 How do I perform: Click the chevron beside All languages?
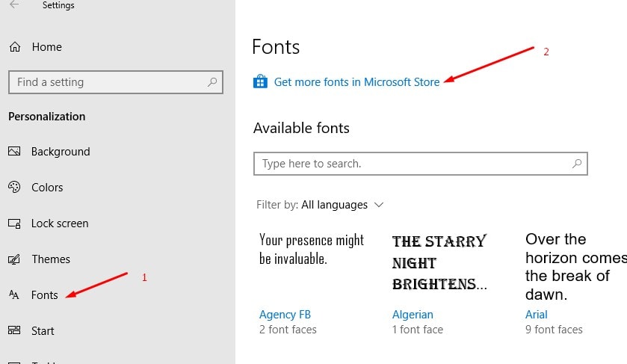coord(379,205)
